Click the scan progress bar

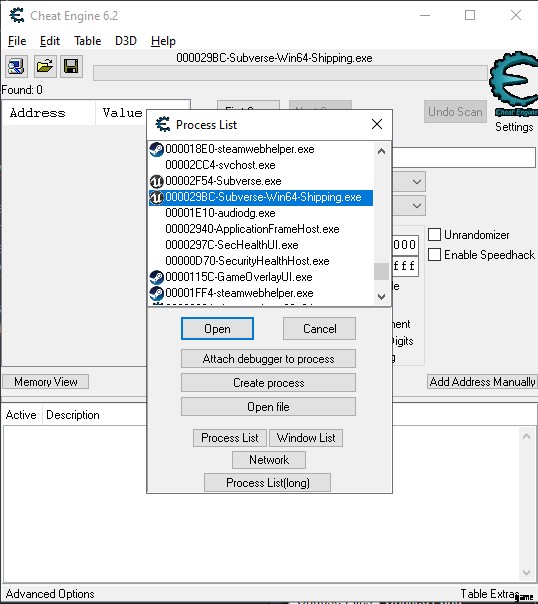tap(290, 73)
